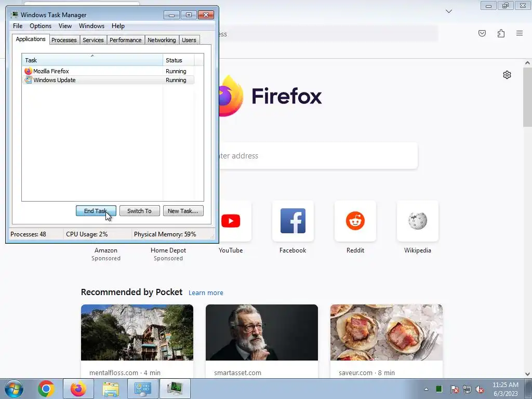This screenshot has width=532, height=399.
Task: Click the New Task... button
Action: pyautogui.click(x=183, y=211)
